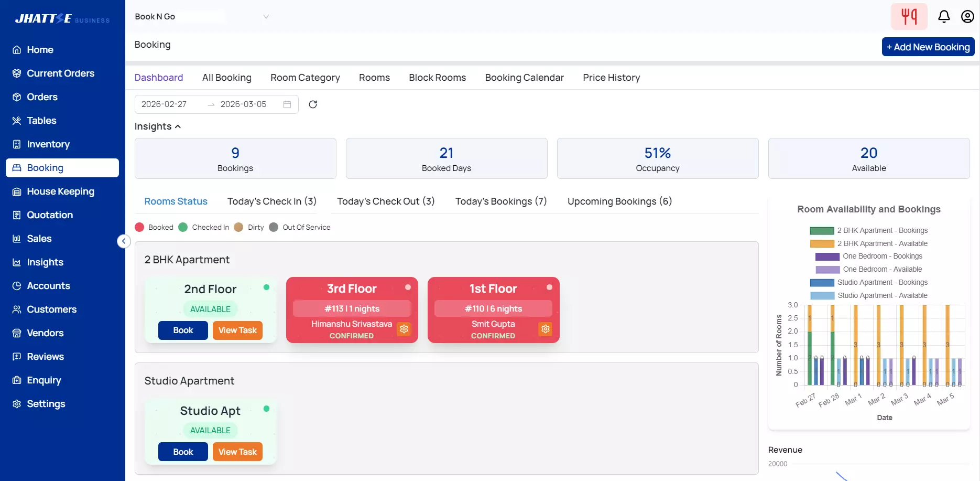This screenshot has height=481, width=980.
Task: Click the refresh icon beside date range
Action: [313, 104]
